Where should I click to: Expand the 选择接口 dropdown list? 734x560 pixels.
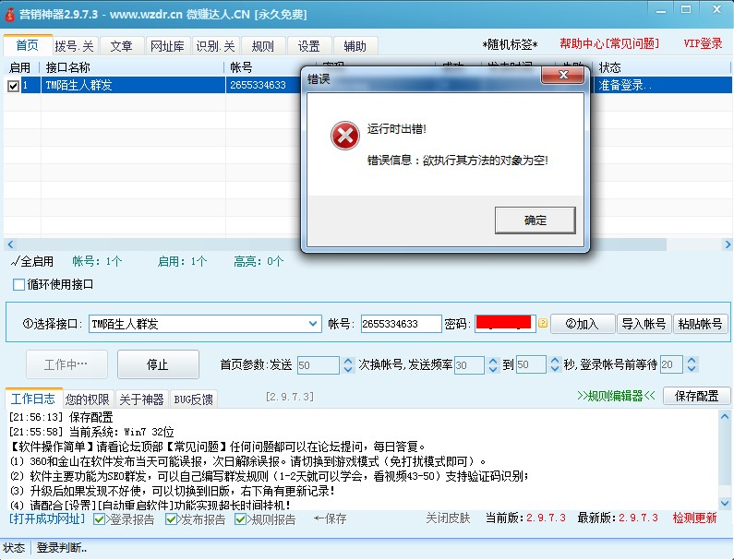click(x=313, y=324)
